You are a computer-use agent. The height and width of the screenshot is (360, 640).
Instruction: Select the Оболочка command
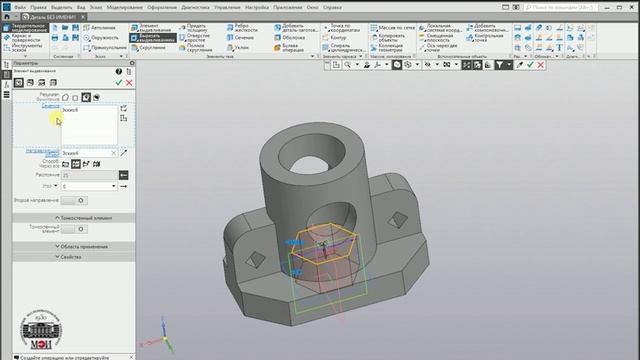pyautogui.click(x=289, y=38)
